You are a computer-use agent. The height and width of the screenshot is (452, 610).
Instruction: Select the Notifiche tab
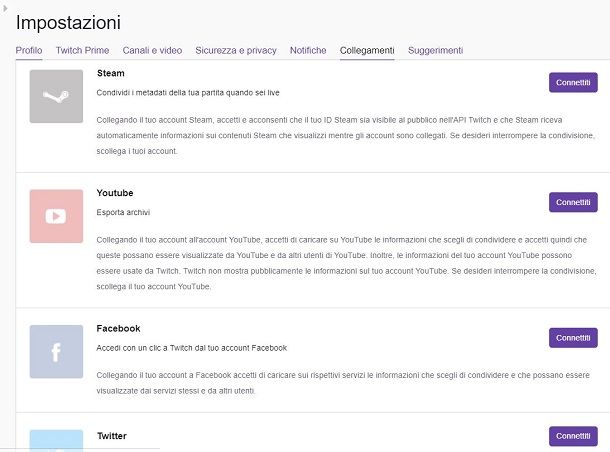(308, 50)
